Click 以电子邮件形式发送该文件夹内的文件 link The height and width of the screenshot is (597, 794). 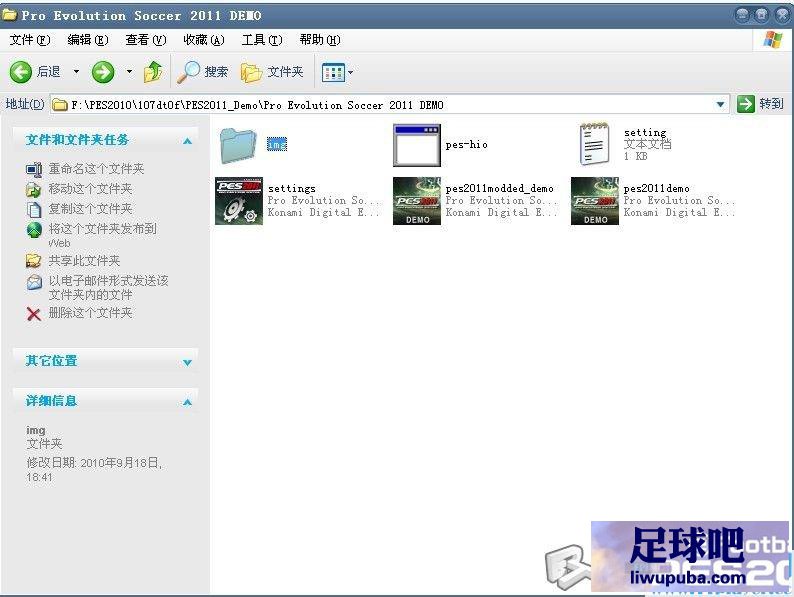click(108, 288)
